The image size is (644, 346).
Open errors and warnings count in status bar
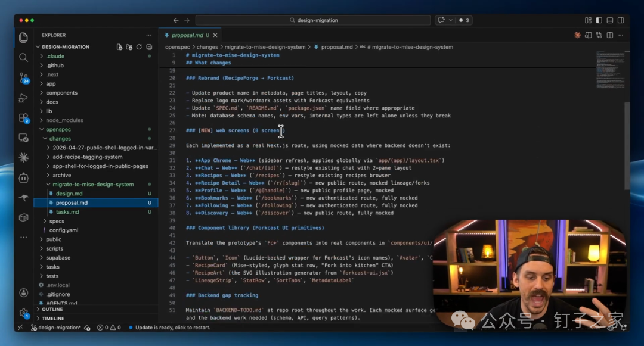tap(109, 328)
